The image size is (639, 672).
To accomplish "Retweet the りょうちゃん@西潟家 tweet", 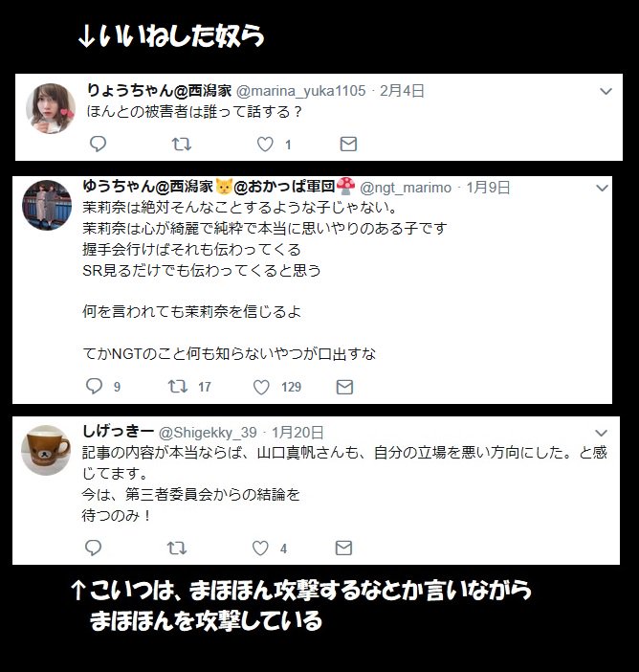I will (182, 144).
